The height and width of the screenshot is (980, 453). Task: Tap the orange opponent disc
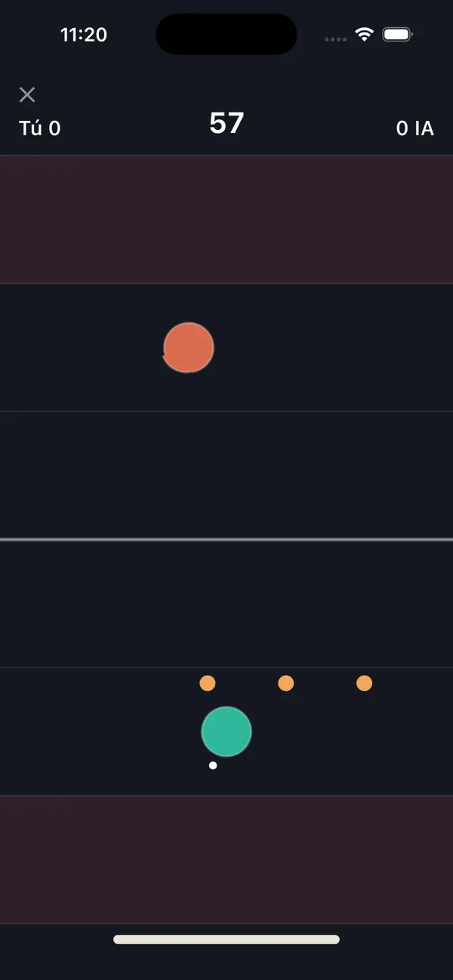189,347
